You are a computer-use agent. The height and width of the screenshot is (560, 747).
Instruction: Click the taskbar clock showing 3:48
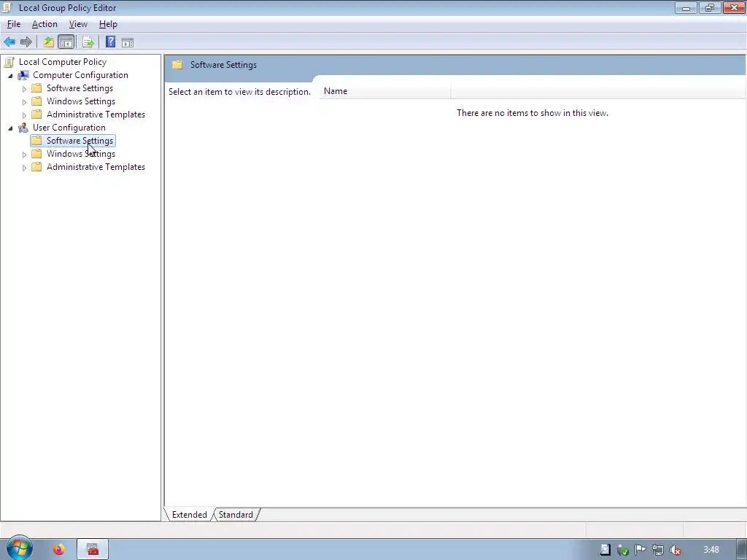[711, 550]
